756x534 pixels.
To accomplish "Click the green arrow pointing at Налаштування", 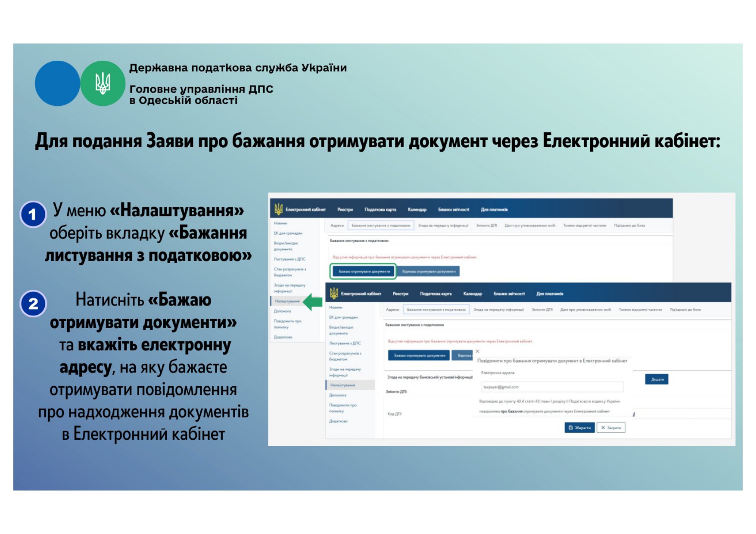I will point(313,302).
